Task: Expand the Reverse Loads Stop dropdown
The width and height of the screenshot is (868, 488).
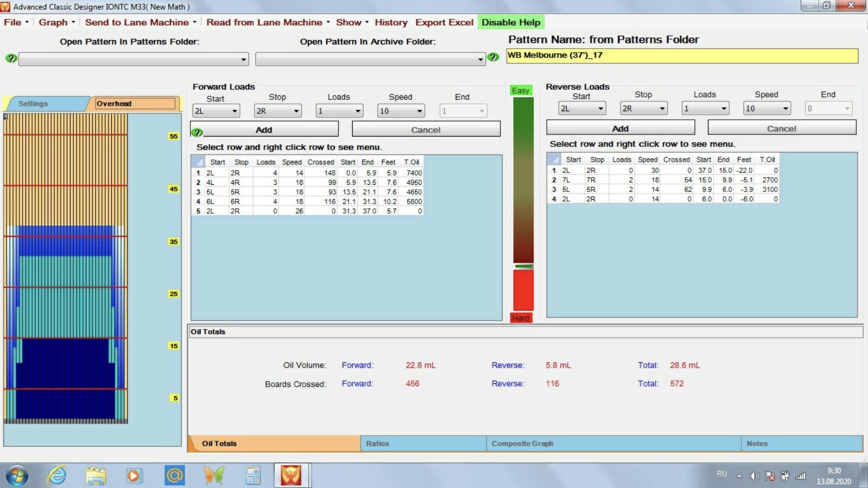Action: [x=662, y=108]
